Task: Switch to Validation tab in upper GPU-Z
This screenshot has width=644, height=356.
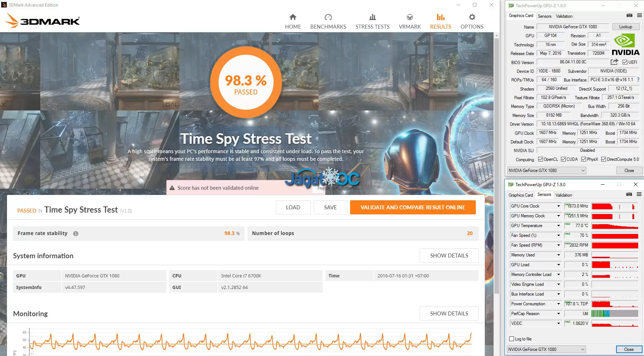Action: coord(564,16)
